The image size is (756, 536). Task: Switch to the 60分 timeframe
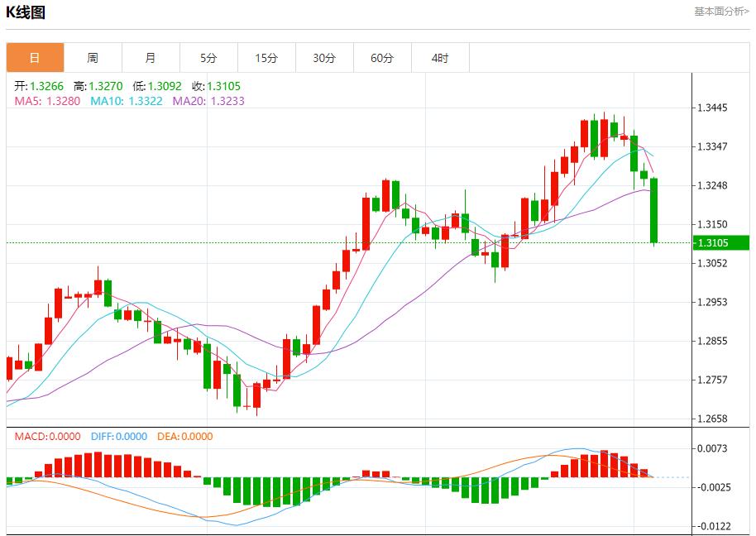pos(382,58)
